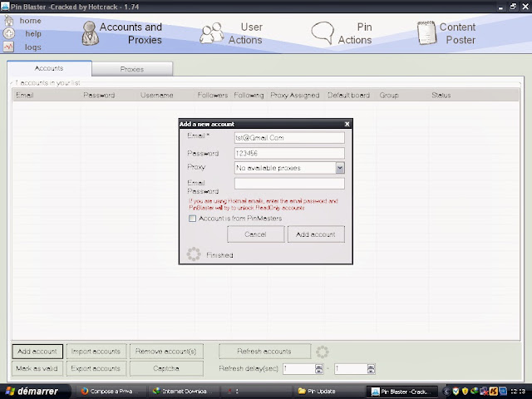532x399 pixels.
Task: Confirm with dialog's Add account button
Action: point(316,234)
